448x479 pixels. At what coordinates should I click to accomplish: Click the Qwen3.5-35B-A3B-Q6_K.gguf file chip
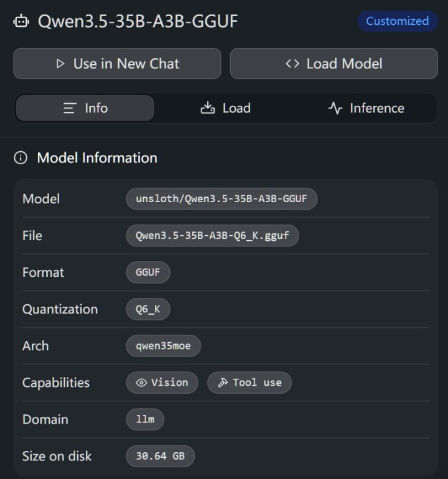(212, 236)
